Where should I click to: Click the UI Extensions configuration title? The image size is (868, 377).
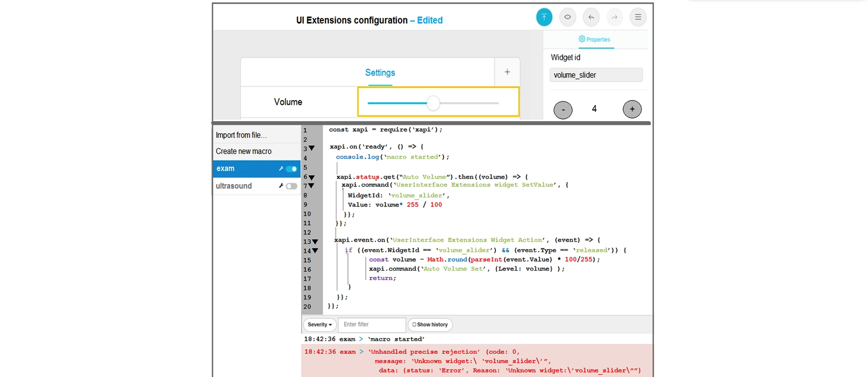(x=352, y=20)
